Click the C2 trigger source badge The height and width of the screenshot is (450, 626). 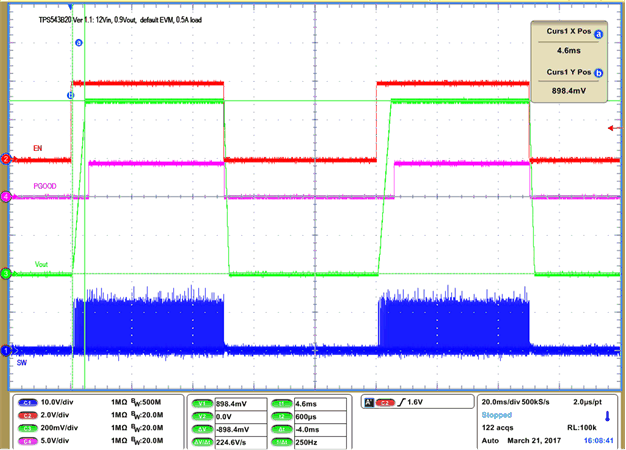coord(385,402)
